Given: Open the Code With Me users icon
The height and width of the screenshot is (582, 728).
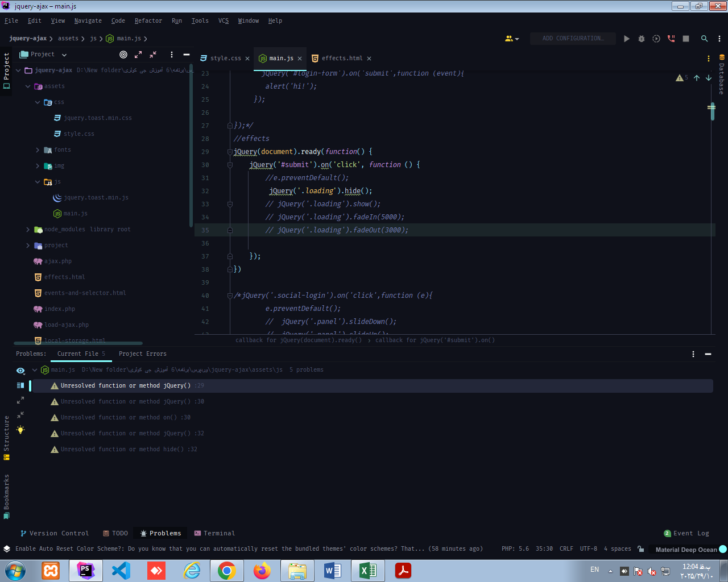Looking at the screenshot, I should click(510, 39).
